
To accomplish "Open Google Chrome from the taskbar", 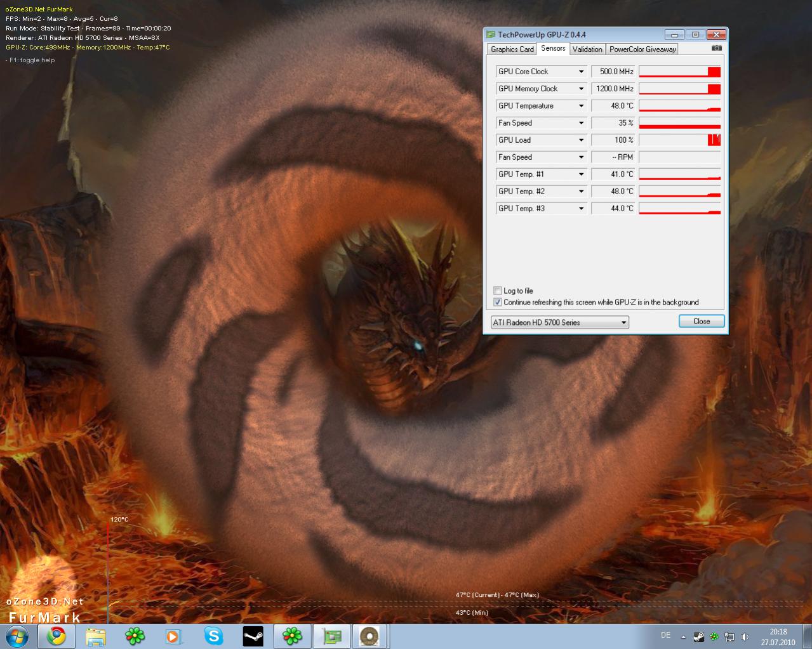I will (x=56, y=636).
